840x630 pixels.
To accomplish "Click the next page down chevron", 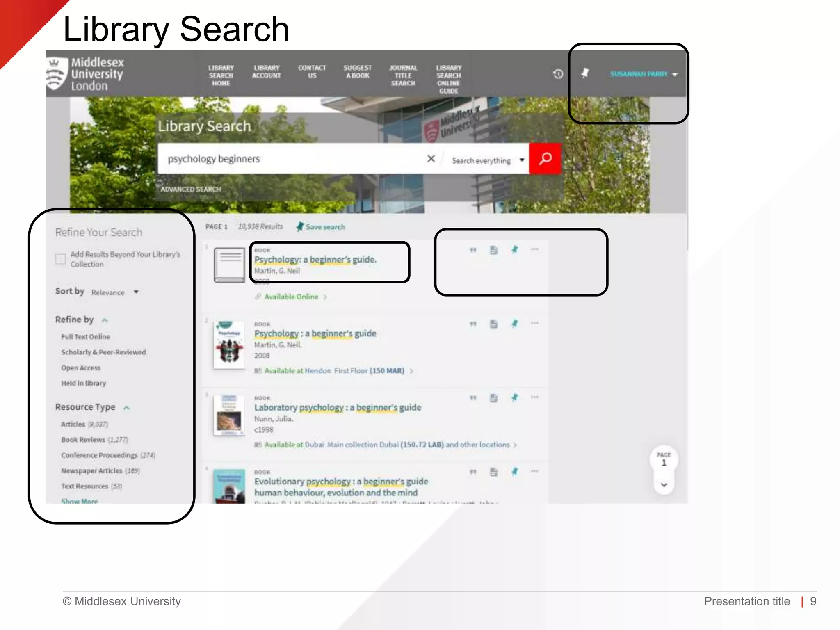I will click(x=664, y=485).
